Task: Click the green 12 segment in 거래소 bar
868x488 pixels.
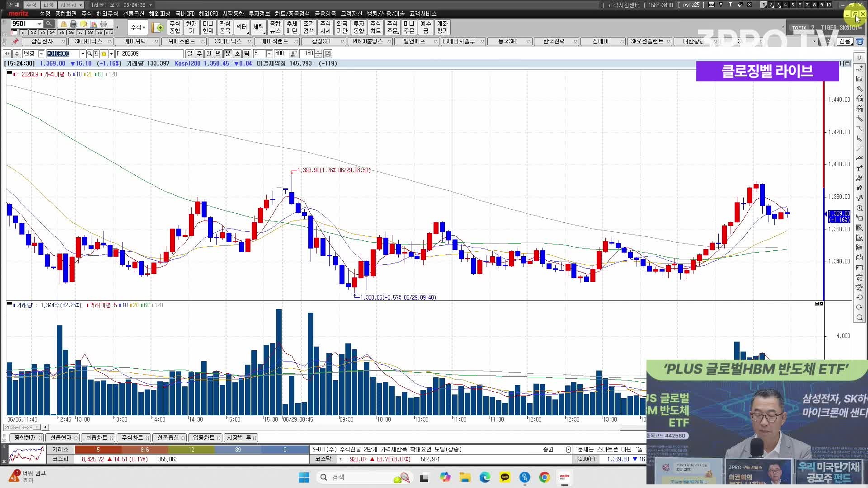Action: [x=191, y=450]
